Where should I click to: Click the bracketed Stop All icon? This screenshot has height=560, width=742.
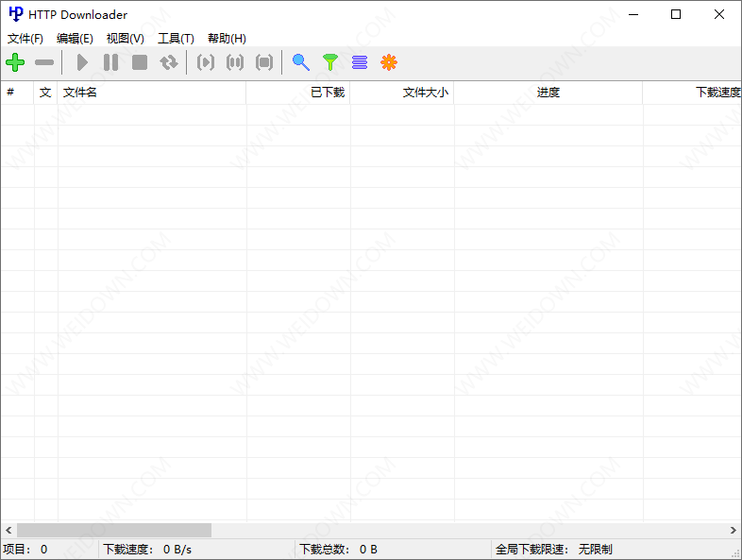[x=264, y=62]
